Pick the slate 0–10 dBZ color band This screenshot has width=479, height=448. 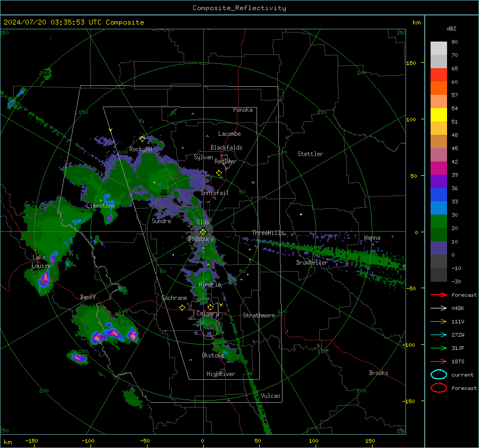click(439, 248)
